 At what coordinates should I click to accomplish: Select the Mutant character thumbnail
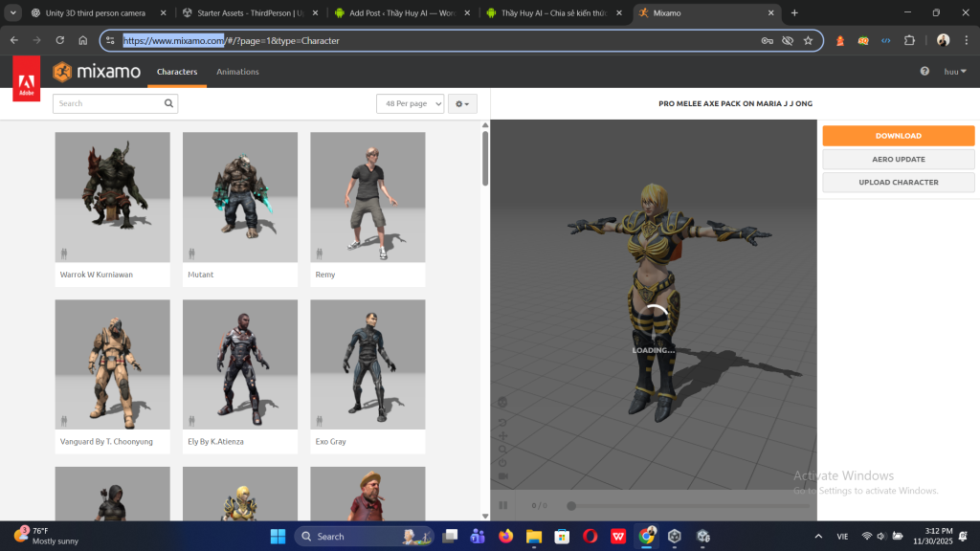pyautogui.click(x=240, y=197)
